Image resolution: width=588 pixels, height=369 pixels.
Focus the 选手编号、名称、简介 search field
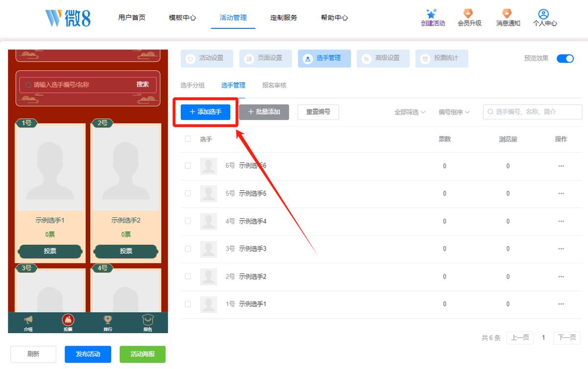[x=533, y=112]
